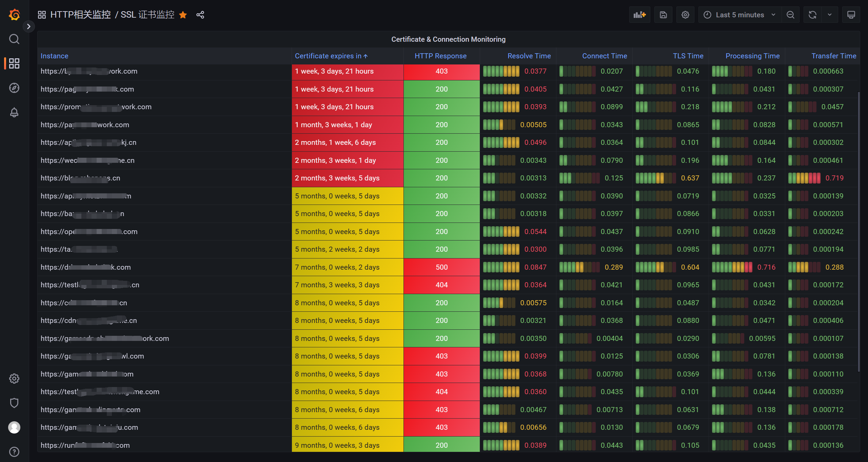Select the instance ending in wl.com
Viewport: 868px width, 462px height.
[92, 356]
